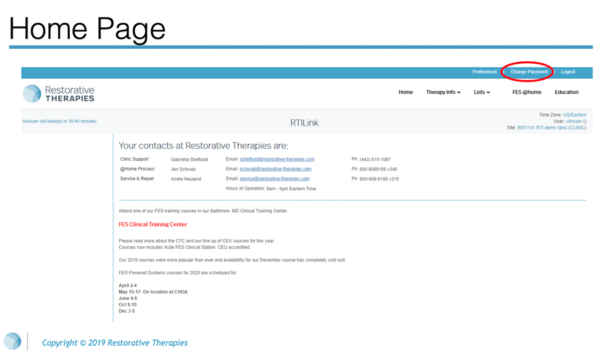Click the clinician user link
This screenshot has width=610, height=364.
tap(574, 121)
